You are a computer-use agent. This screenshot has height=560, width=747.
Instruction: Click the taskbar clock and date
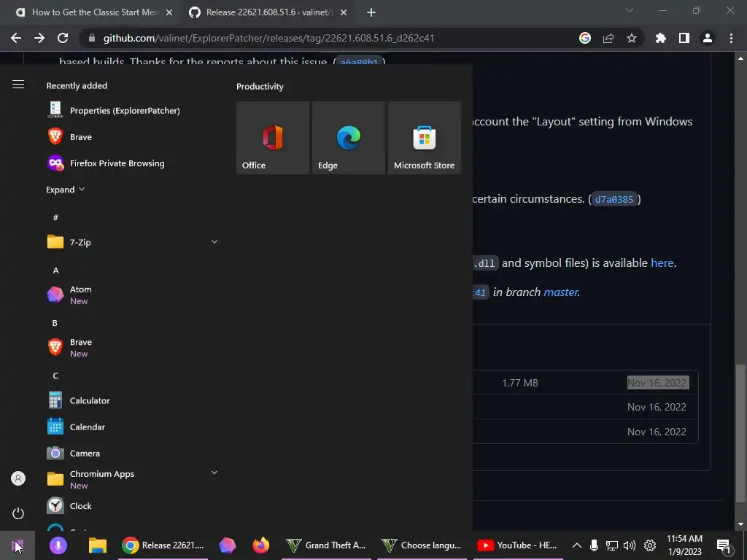(x=684, y=545)
